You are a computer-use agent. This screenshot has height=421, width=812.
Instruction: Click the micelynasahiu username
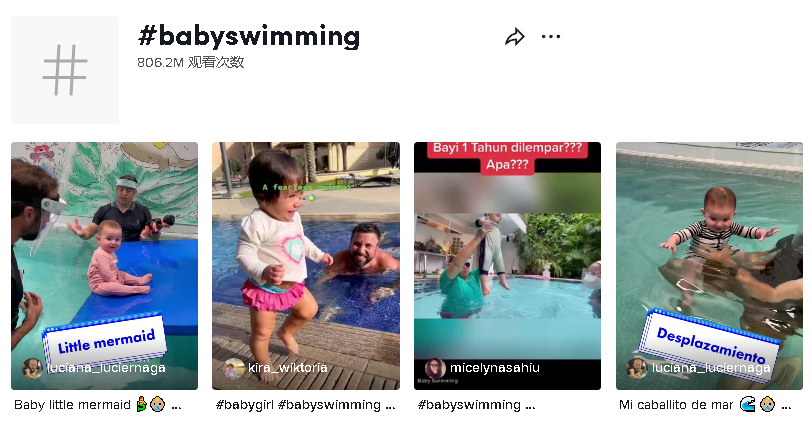click(495, 368)
